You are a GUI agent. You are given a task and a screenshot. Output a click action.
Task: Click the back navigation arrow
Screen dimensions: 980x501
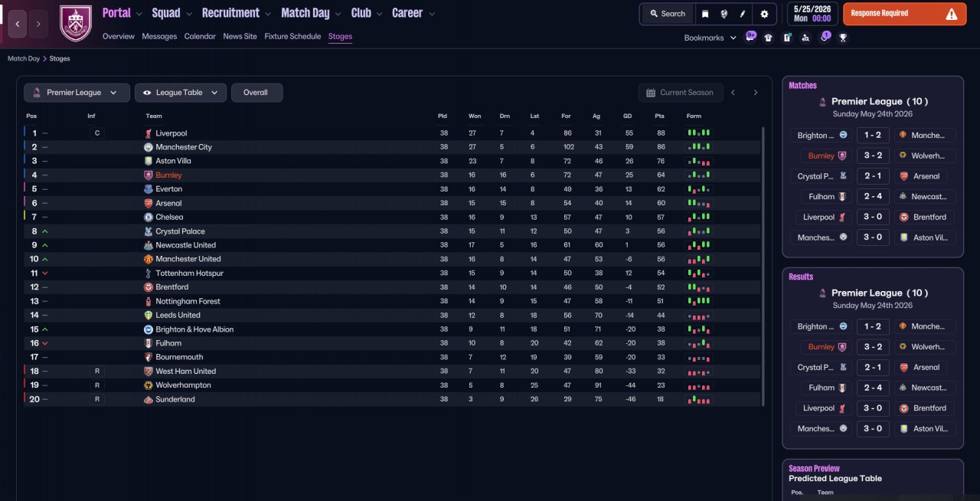click(x=18, y=24)
